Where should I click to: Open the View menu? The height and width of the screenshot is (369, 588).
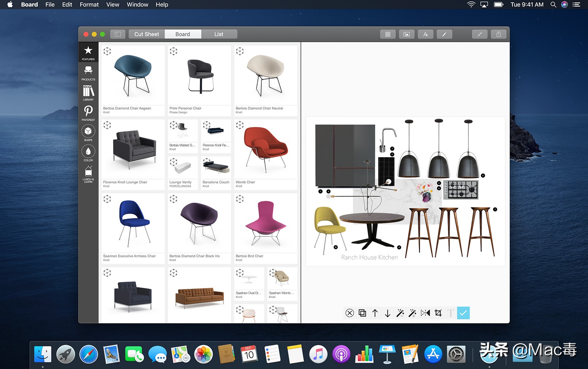pyautogui.click(x=113, y=5)
